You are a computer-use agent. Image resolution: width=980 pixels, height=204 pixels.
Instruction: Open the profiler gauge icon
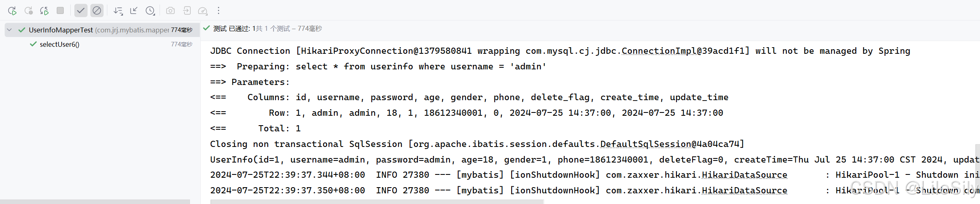[x=203, y=11]
